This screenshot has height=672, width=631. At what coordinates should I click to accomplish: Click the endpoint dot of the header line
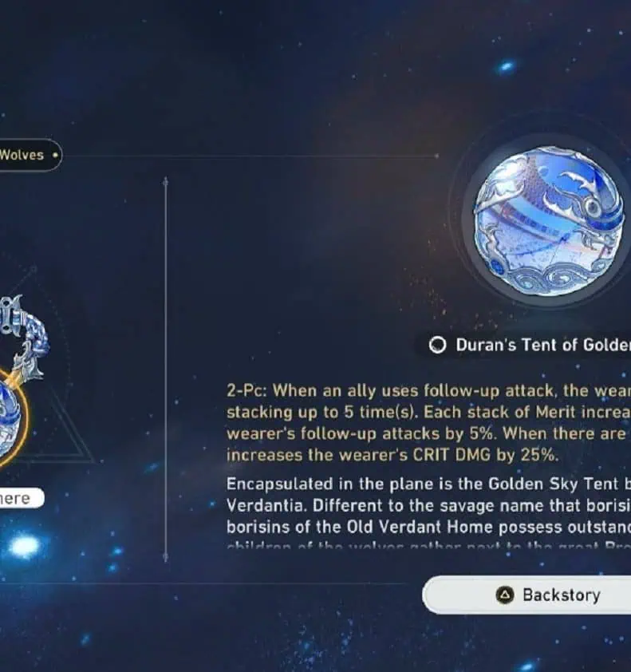[x=436, y=156]
